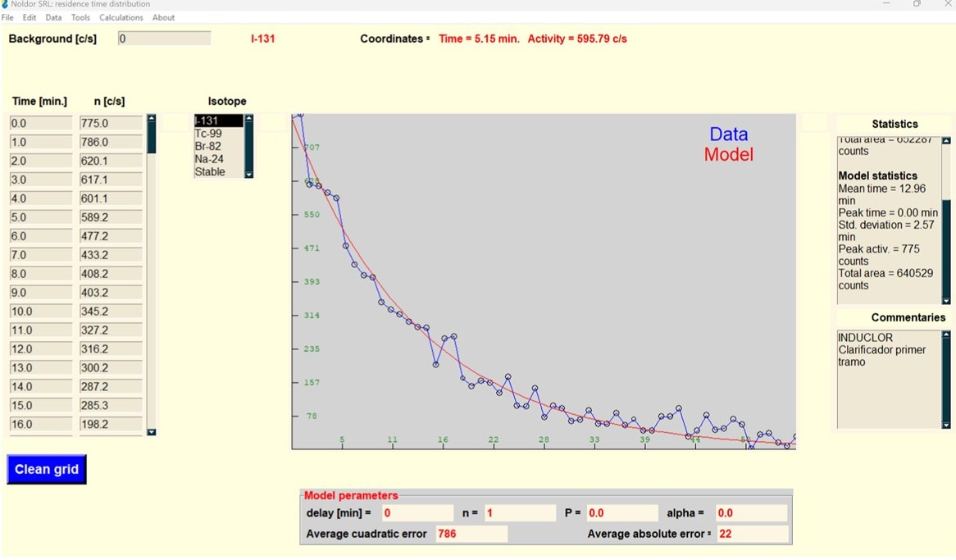Image resolution: width=956 pixels, height=560 pixels.
Task: Open the Calculations menu
Action: (x=121, y=18)
